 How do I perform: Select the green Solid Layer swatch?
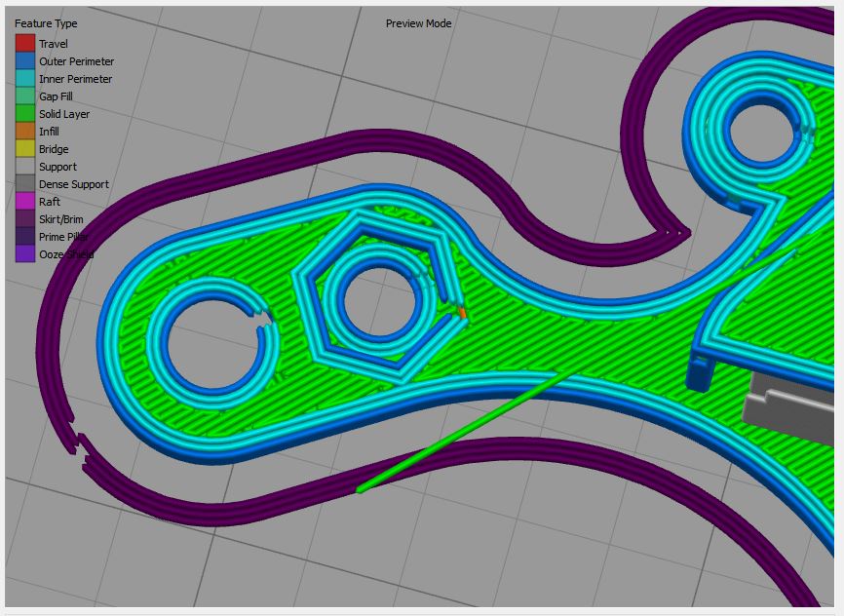[24, 114]
